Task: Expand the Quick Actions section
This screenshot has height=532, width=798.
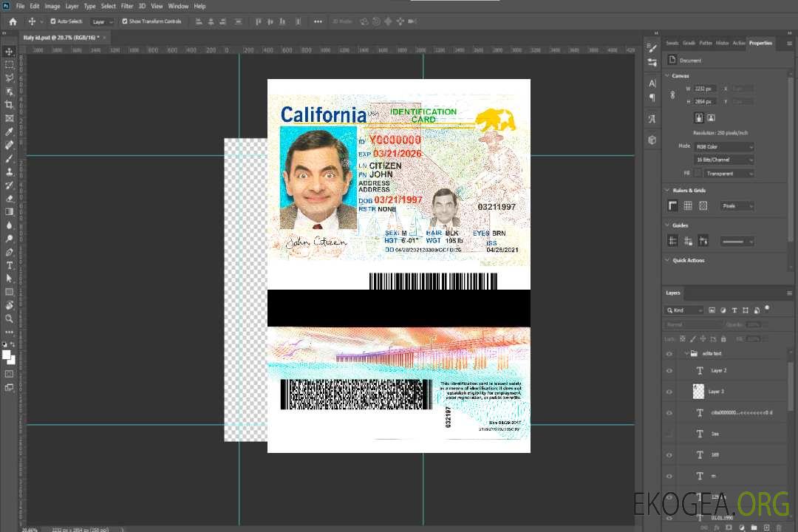Action: [667, 260]
